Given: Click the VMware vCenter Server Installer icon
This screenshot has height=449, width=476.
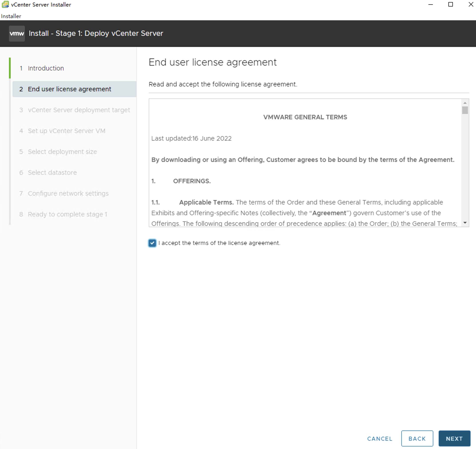Looking at the screenshot, I should (x=4, y=4).
